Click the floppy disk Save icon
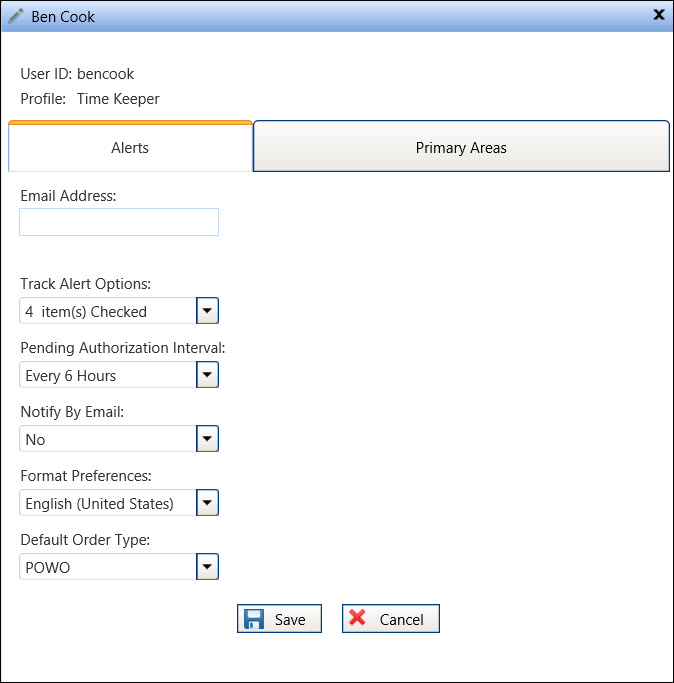The image size is (674, 683). pos(255,619)
